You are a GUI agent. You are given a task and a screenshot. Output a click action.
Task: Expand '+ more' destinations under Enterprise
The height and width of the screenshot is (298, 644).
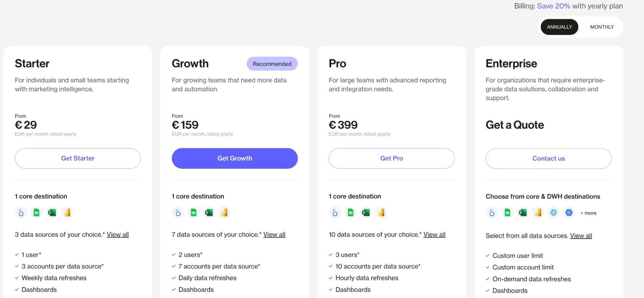tap(588, 213)
